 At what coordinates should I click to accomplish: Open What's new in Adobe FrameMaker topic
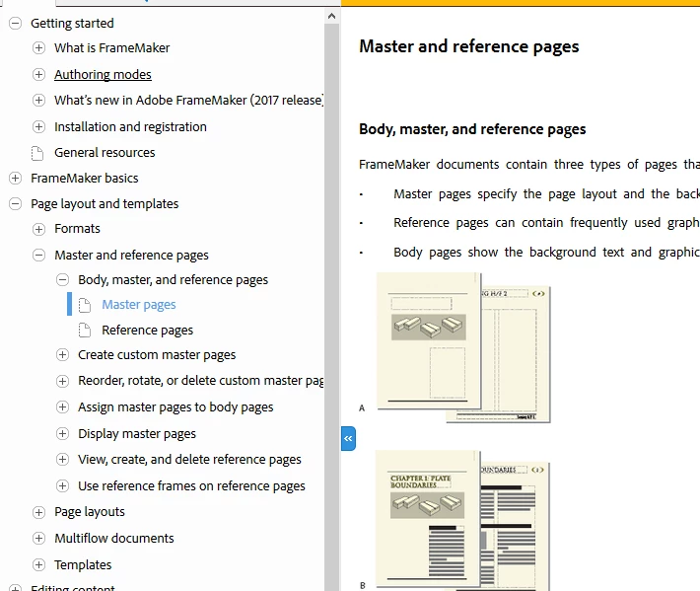[x=189, y=100]
